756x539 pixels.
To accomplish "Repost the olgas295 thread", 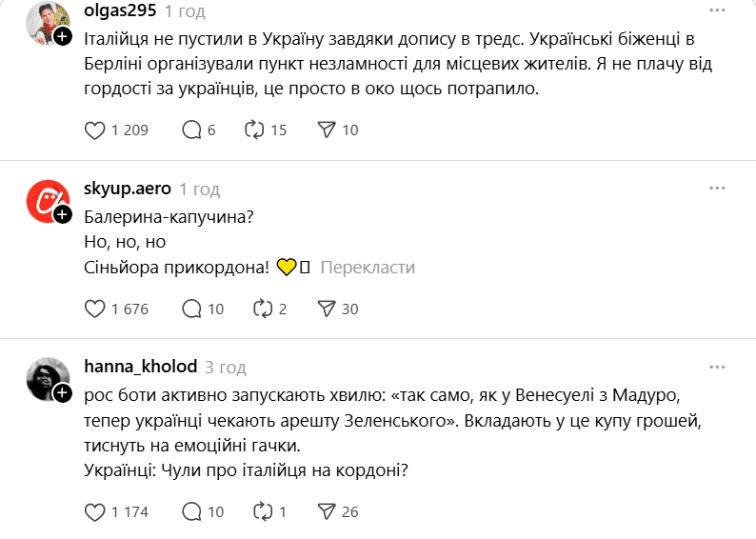I will [x=254, y=130].
